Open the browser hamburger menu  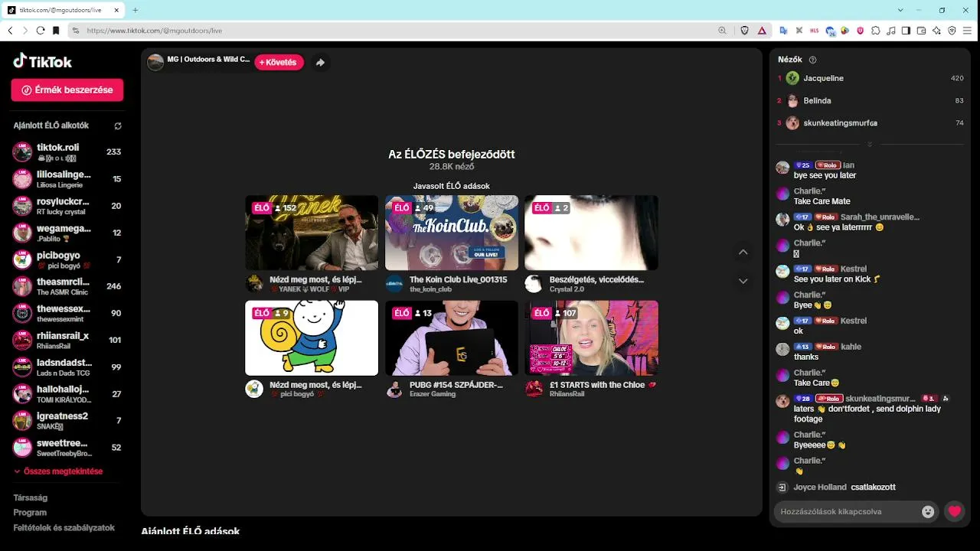968,31
